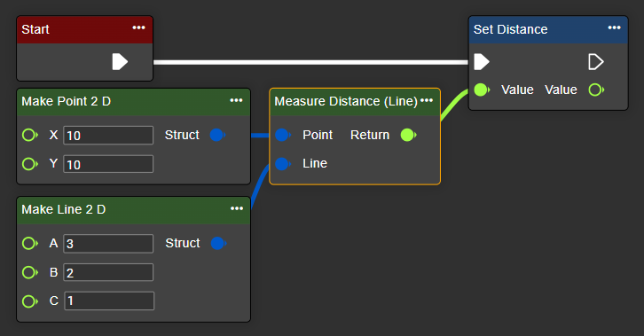This screenshot has height=336, width=644.
Task: Click the Measure Distance Line input pin
Action: click(283, 164)
